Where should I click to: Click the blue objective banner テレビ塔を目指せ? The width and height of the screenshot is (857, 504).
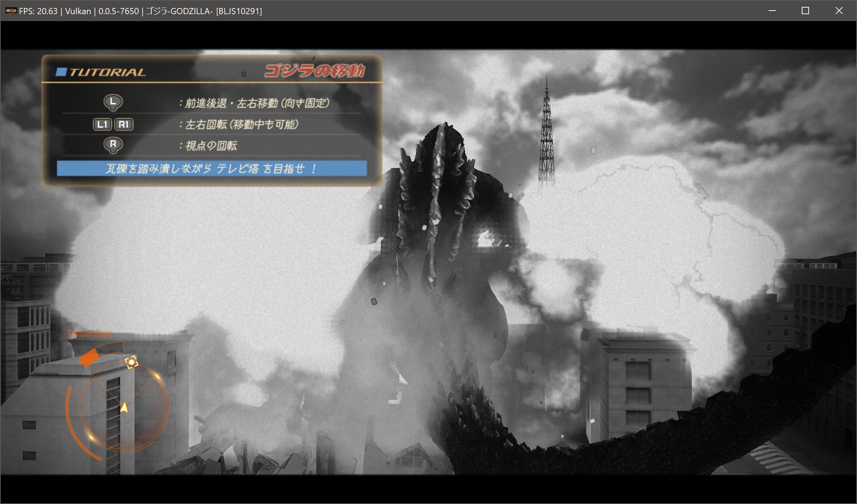[x=212, y=169]
